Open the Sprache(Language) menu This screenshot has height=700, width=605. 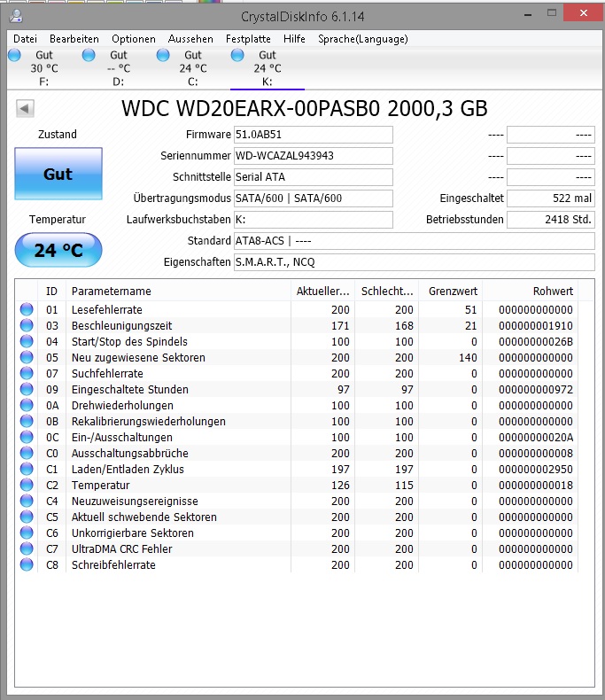click(362, 39)
